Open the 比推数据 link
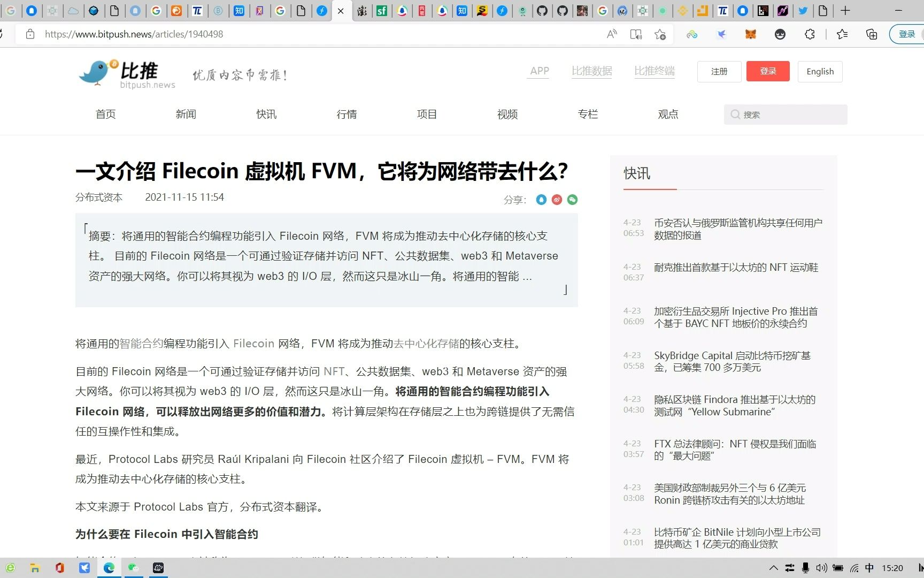The image size is (924, 578). click(592, 71)
